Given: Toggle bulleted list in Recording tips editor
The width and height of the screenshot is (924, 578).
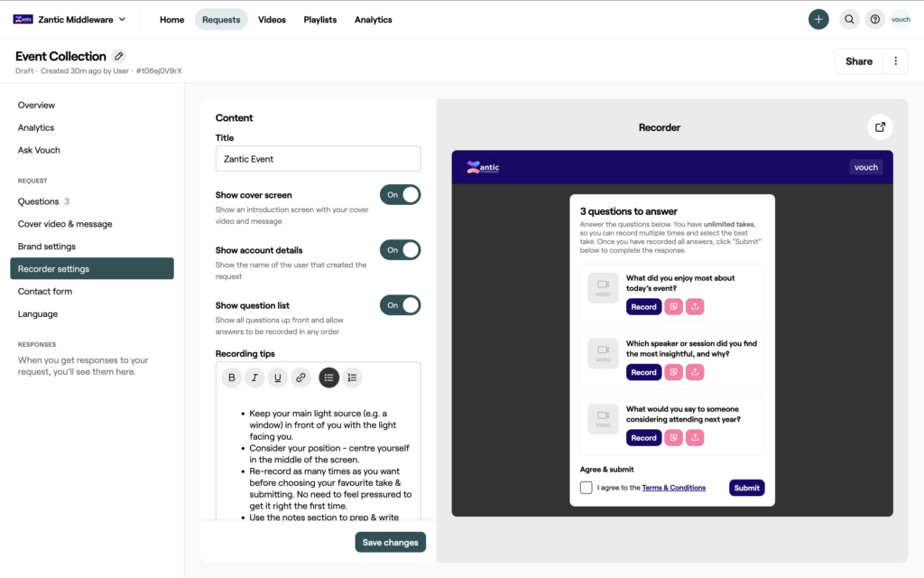Looking at the screenshot, I should point(328,378).
